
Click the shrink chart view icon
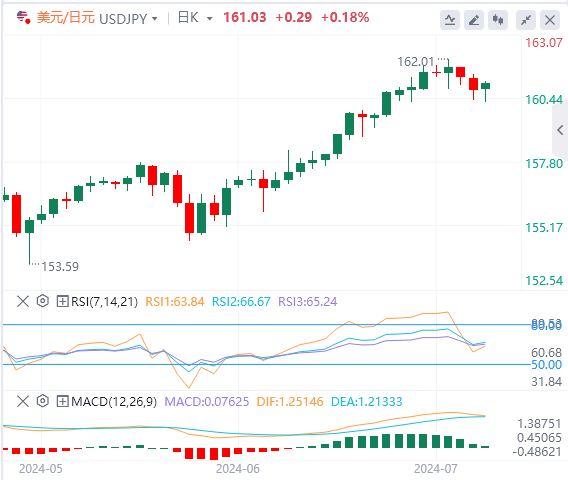coord(526,20)
